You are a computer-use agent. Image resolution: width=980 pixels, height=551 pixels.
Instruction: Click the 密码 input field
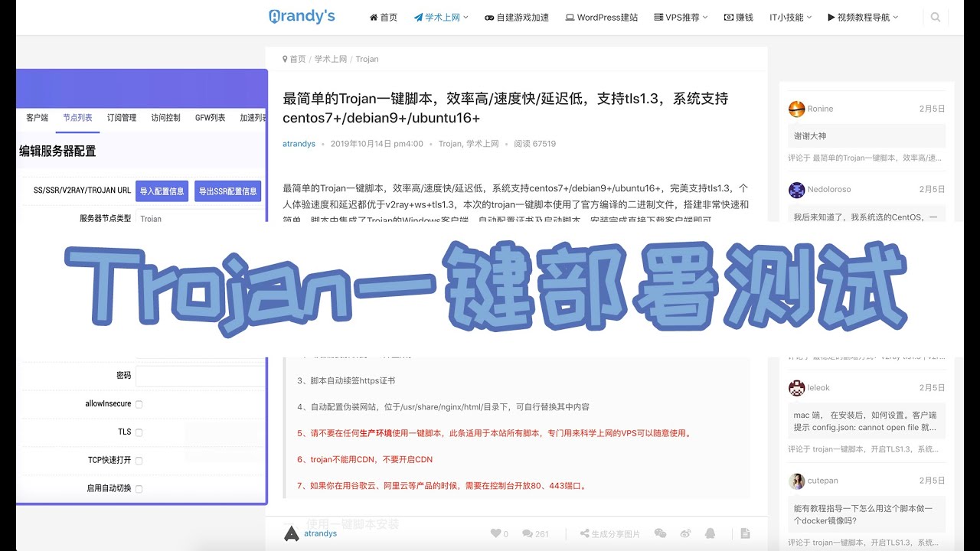[201, 376]
